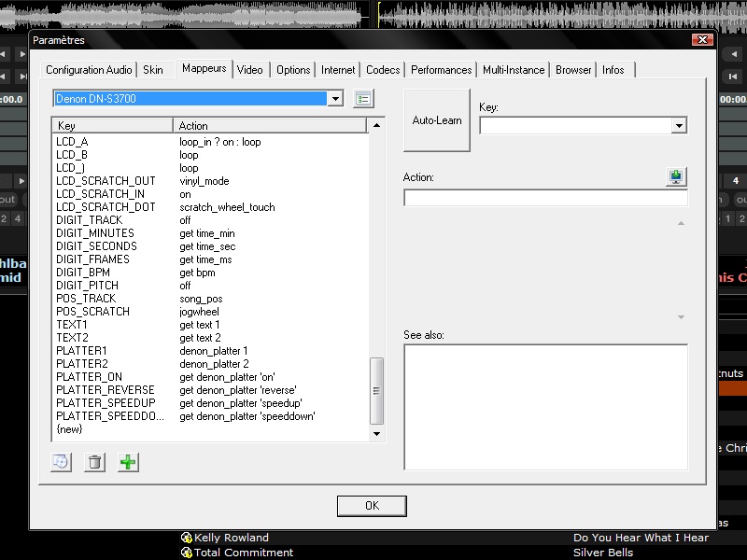Click the key list scroll-down arrow

point(377,433)
